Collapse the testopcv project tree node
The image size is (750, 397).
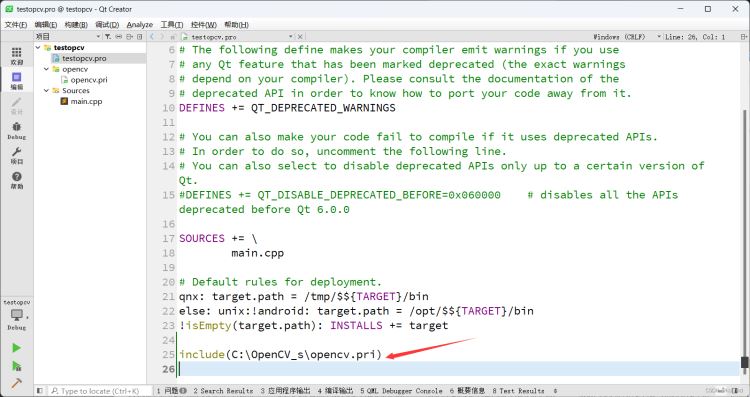tap(38, 48)
